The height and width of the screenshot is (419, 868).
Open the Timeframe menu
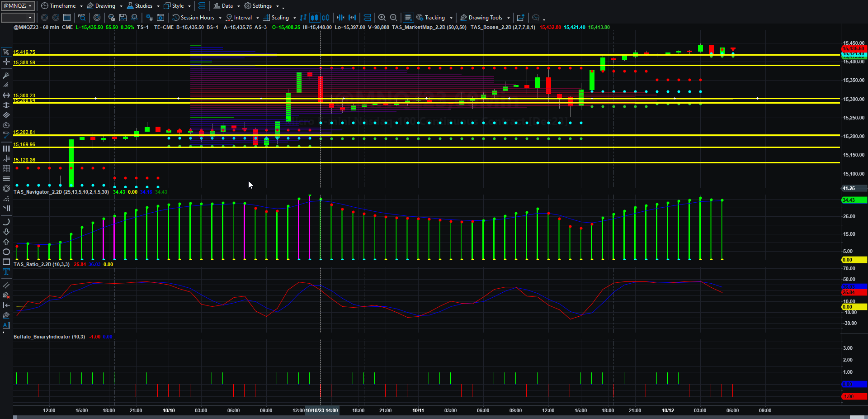click(62, 5)
